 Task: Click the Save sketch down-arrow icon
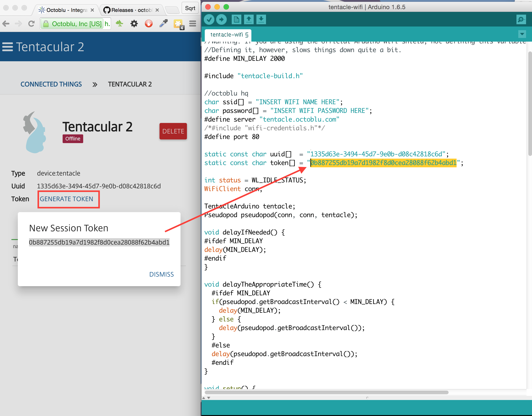pos(261,19)
